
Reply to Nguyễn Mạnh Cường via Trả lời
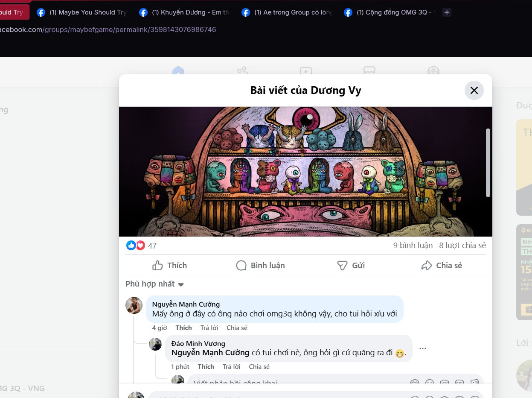[x=209, y=328]
